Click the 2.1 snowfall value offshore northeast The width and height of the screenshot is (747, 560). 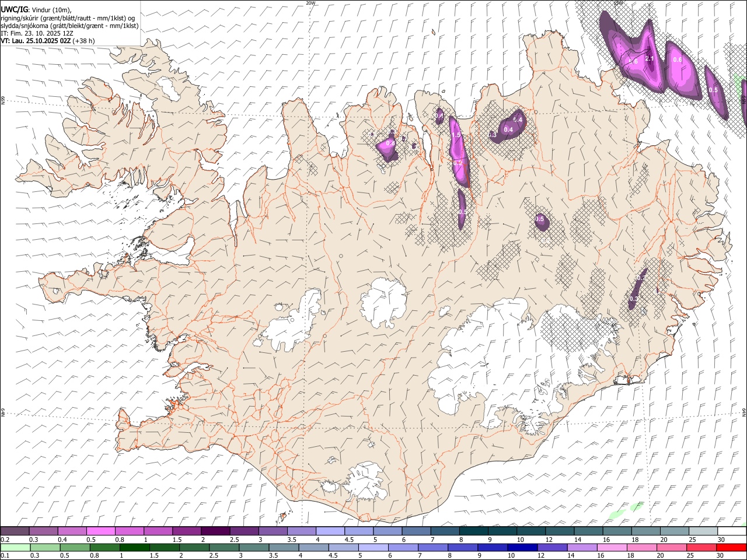click(650, 58)
